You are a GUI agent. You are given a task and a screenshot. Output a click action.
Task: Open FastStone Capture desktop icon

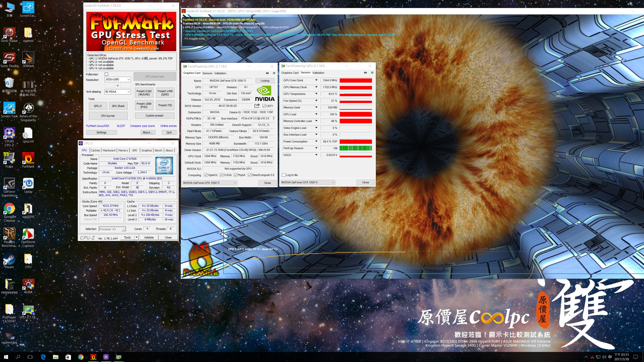(x=28, y=238)
